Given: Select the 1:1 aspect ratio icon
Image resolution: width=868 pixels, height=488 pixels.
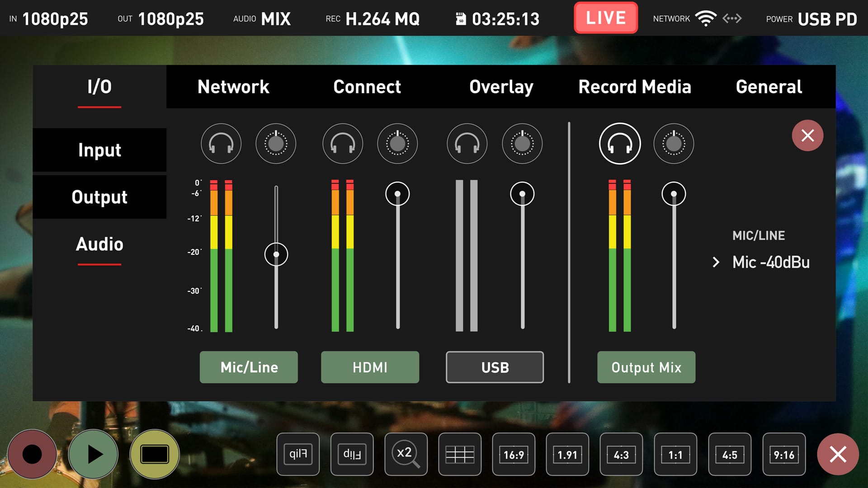Looking at the screenshot, I should coord(674,454).
